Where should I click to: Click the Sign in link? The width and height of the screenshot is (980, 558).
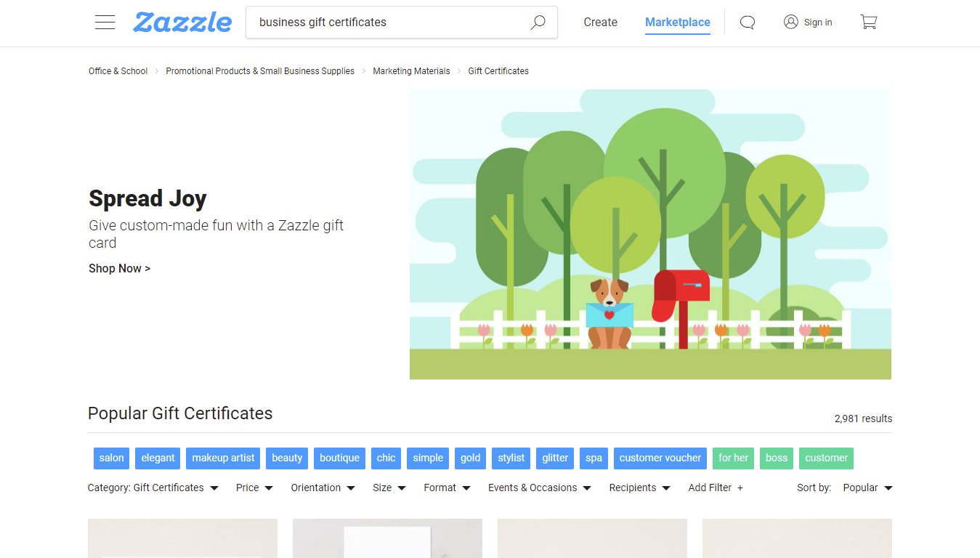(808, 23)
